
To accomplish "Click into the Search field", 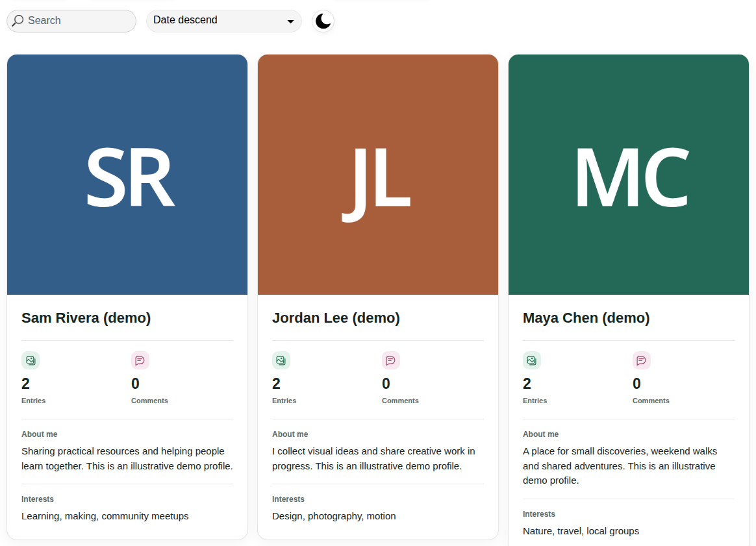I will coord(71,21).
